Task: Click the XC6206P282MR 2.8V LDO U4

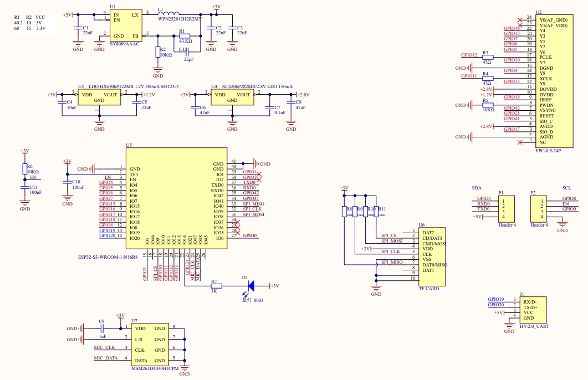Action: (x=232, y=97)
